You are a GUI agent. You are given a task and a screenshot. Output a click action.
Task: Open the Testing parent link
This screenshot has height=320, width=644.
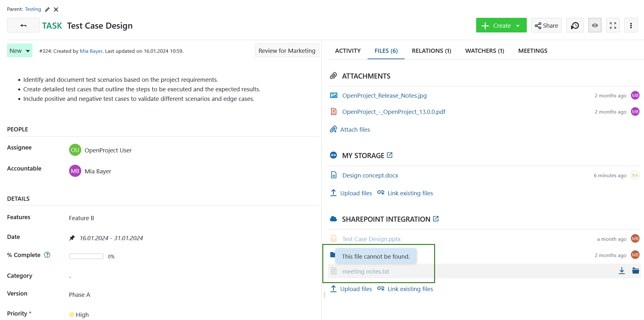33,9
